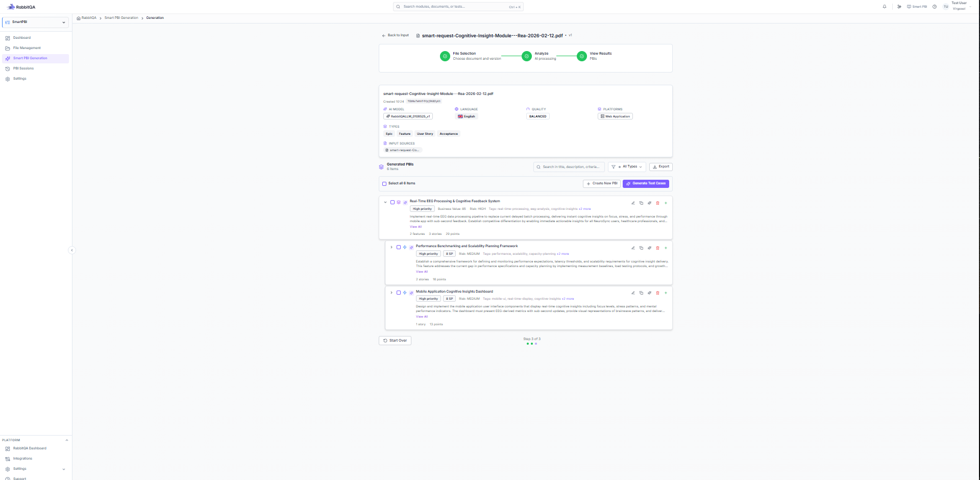Focus the global search modules field

458,7
